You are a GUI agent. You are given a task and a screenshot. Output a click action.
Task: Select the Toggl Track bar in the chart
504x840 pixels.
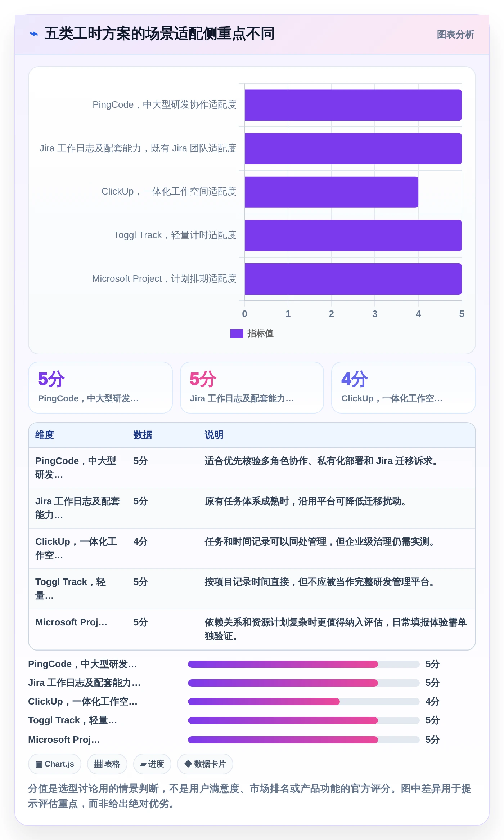point(353,236)
